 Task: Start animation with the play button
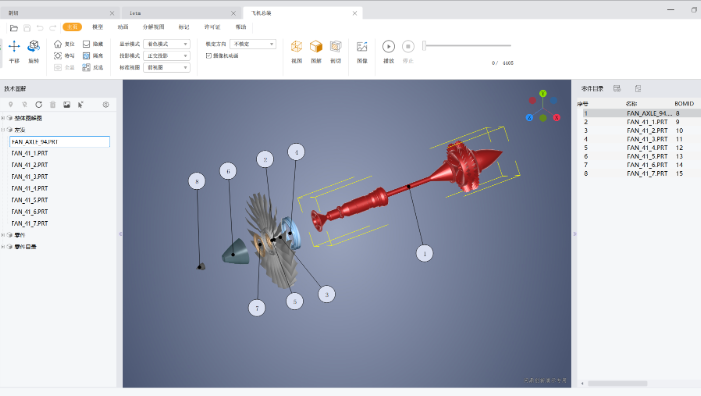click(x=389, y=46)
